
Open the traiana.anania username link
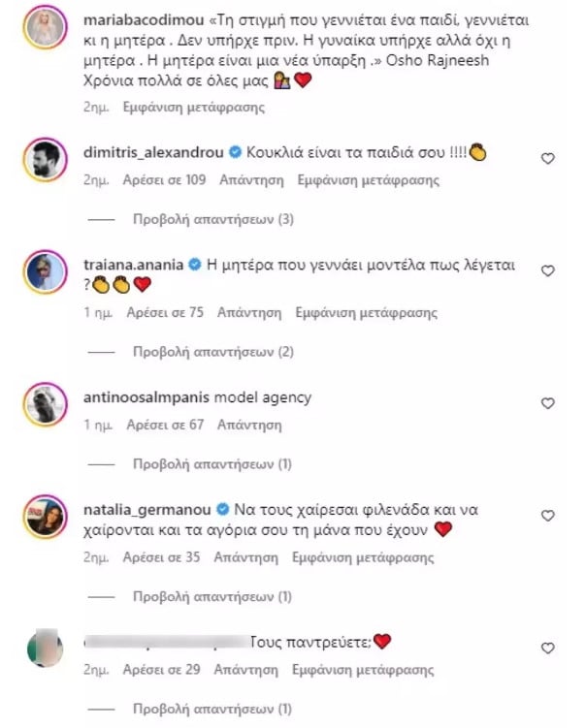[133, 265]
